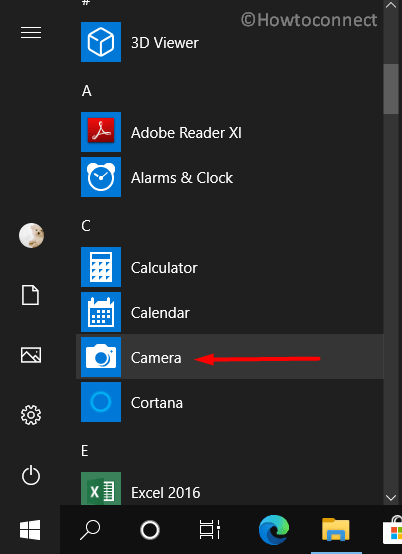Screen dimensions: 402x554
Task: Click the '3D Viewer' label
Action: pyautogui.click(x=165, y=43)
